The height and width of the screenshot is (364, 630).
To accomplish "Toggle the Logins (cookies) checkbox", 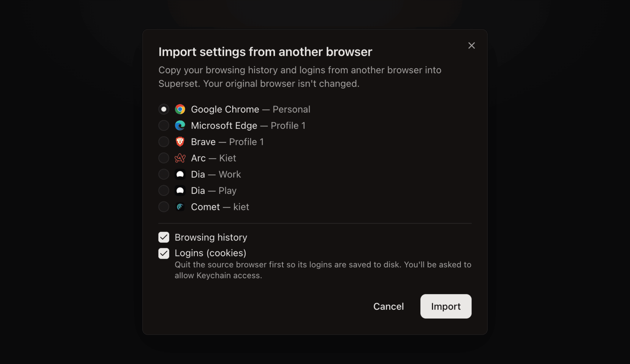I will pos(164,254).
